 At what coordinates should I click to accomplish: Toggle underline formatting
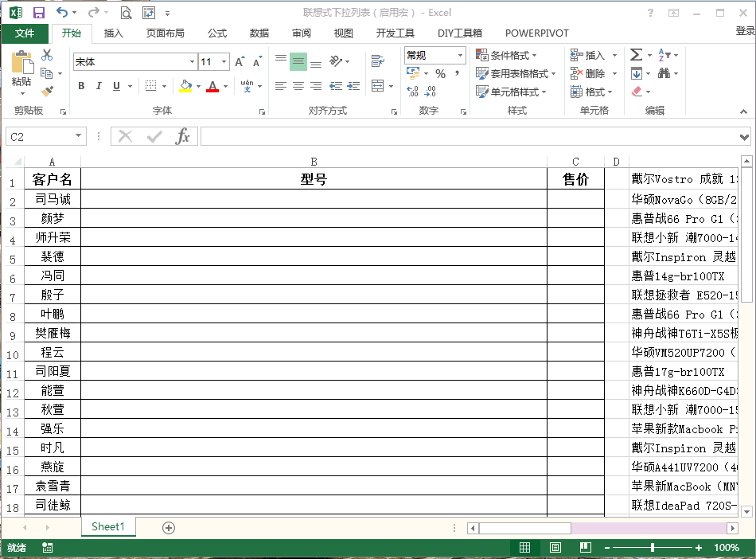point(116,86)
